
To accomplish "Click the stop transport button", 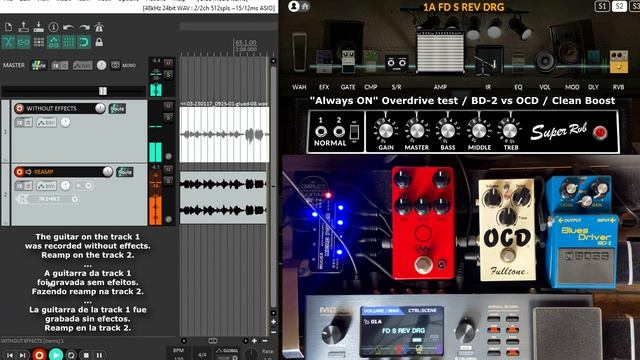I will click(x=86, y=356).
